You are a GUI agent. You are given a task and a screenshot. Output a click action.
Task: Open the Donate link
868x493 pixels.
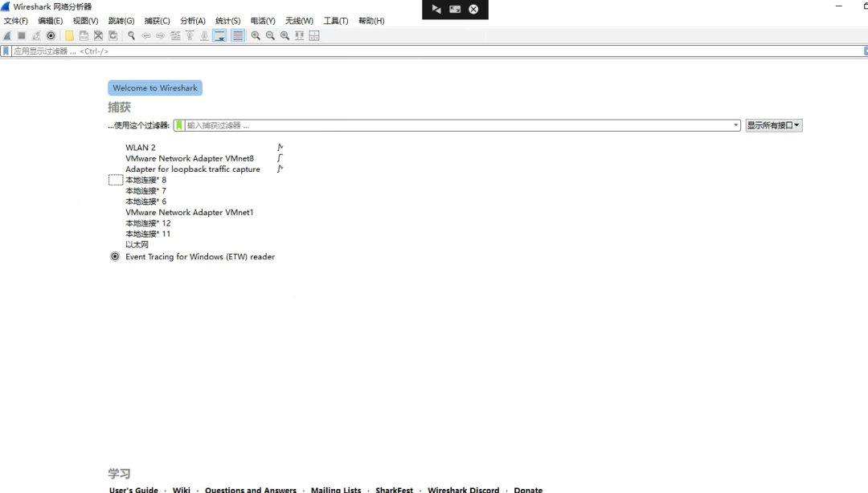[x=528, y=490]
